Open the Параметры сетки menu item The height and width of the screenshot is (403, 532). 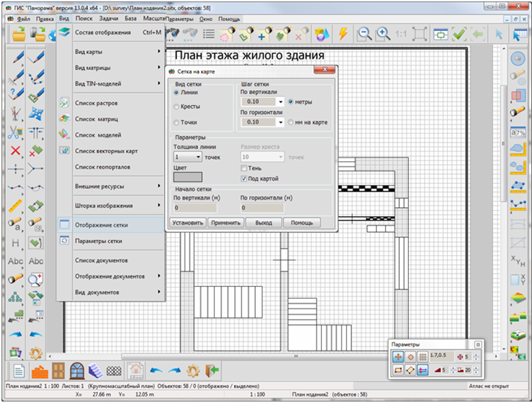coord(98,241)
